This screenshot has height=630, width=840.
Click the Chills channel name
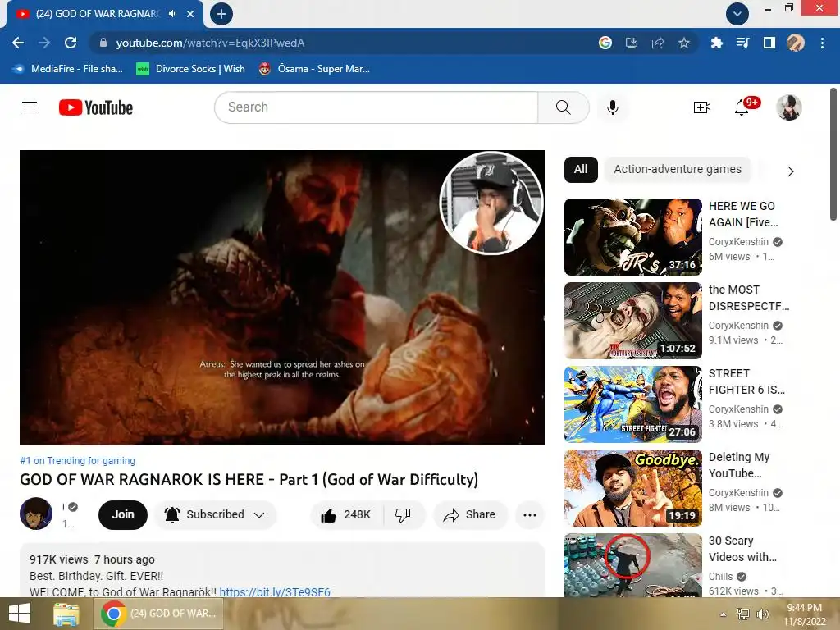coord(720,577)
